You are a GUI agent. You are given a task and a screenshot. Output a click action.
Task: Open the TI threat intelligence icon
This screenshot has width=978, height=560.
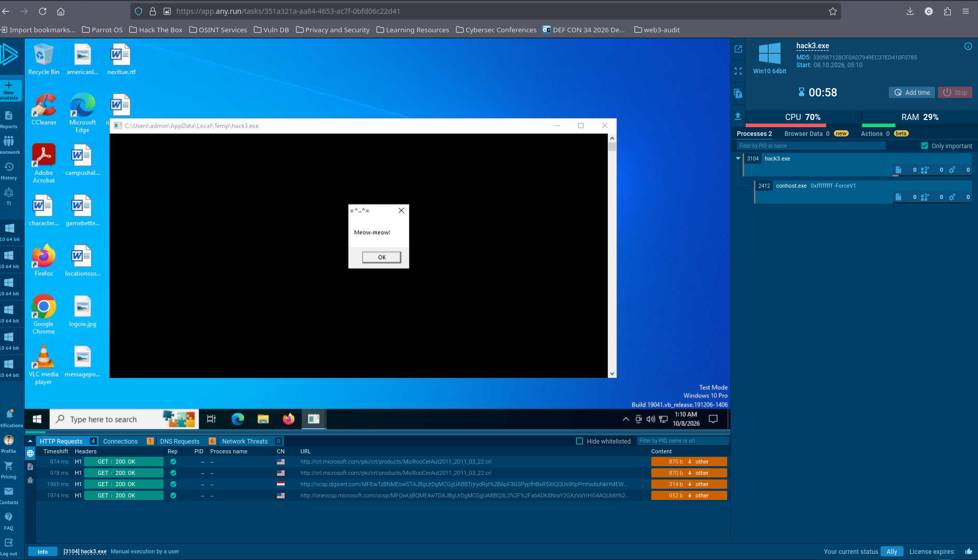9,192
